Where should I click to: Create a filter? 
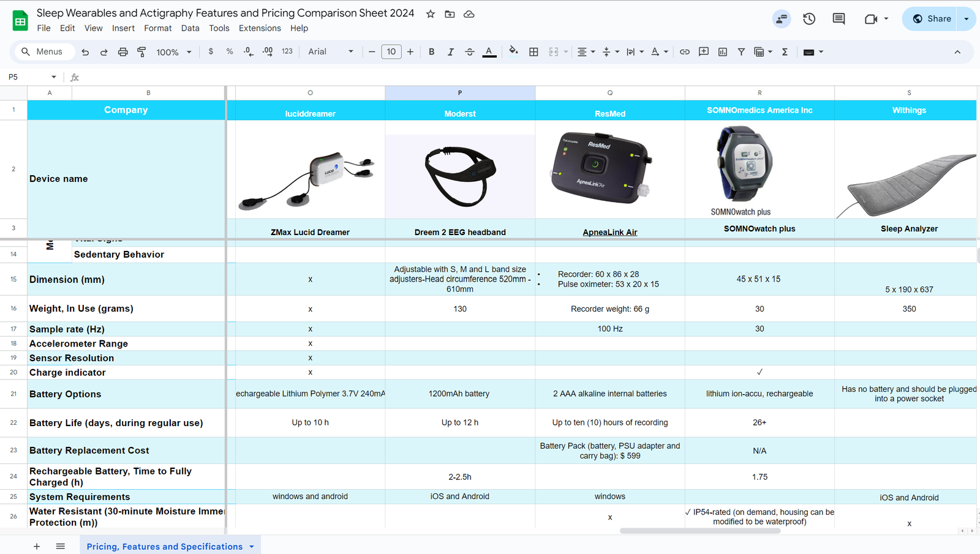pyautogui.click(x=741, y=52)
